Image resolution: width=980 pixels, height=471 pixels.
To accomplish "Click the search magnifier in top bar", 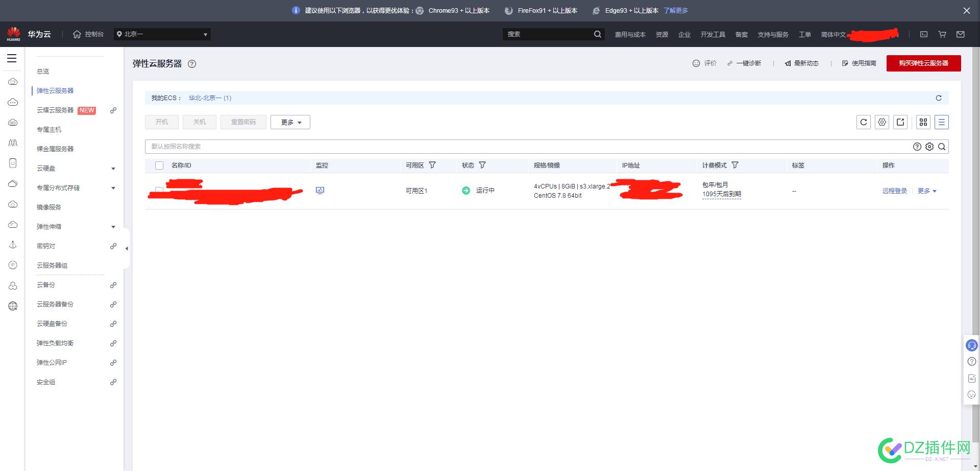I will [x=597, y=34].
